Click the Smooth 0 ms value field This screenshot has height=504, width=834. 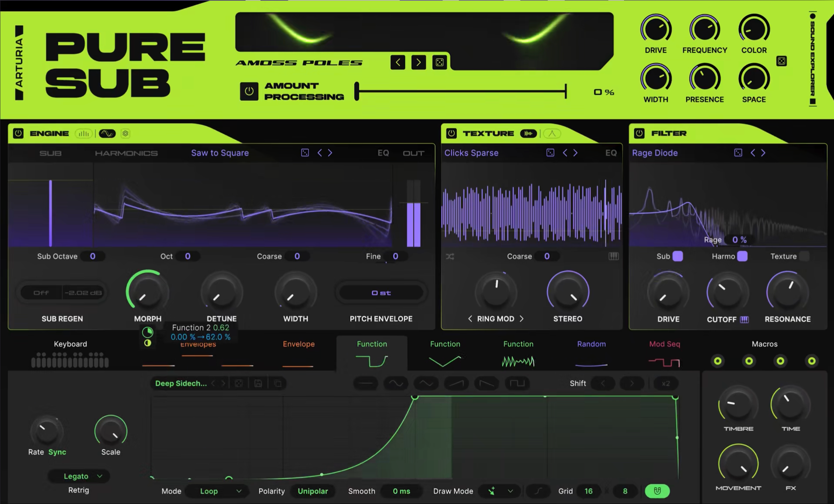click(x=401, y=491)
